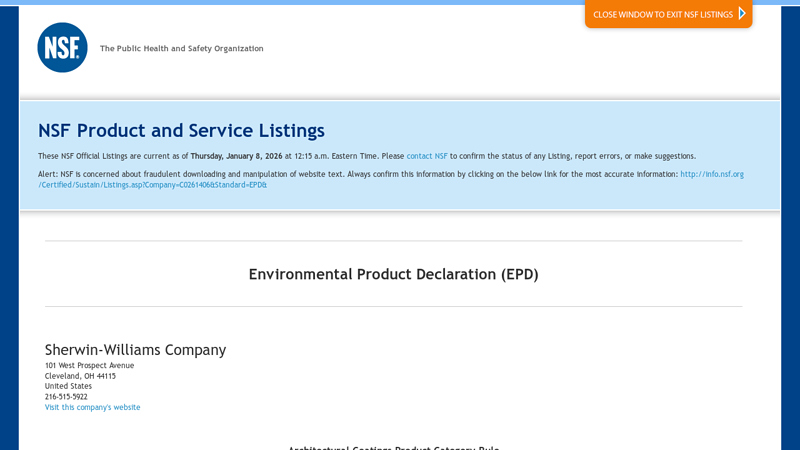Screen dimensions: 800x450
Task: Visit this company's website link
Action: click(92, 408)
